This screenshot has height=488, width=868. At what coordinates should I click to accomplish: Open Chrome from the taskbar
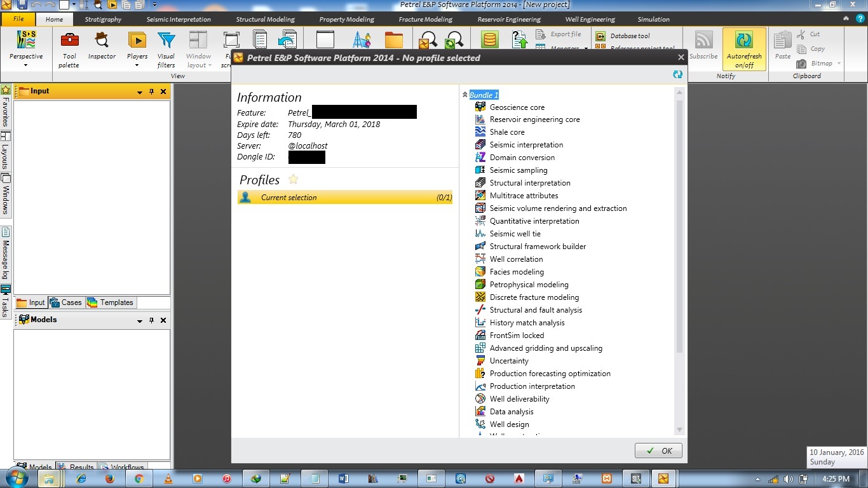(x=139, y=478)
